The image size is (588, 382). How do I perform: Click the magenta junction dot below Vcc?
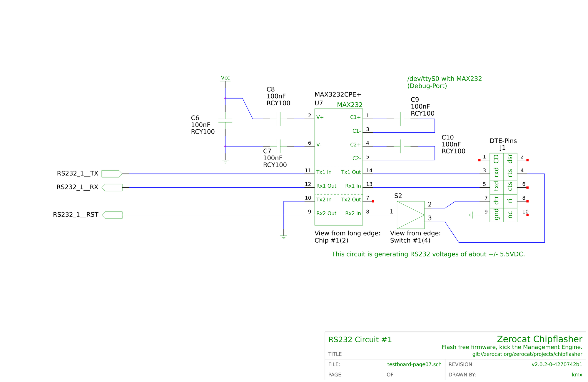pyautogui.click(x=225, y=98)
